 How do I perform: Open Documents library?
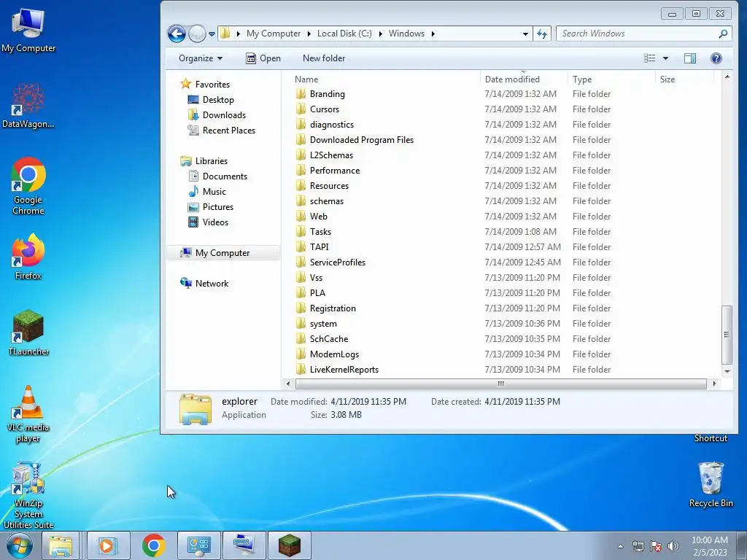[x=225, y=176]
